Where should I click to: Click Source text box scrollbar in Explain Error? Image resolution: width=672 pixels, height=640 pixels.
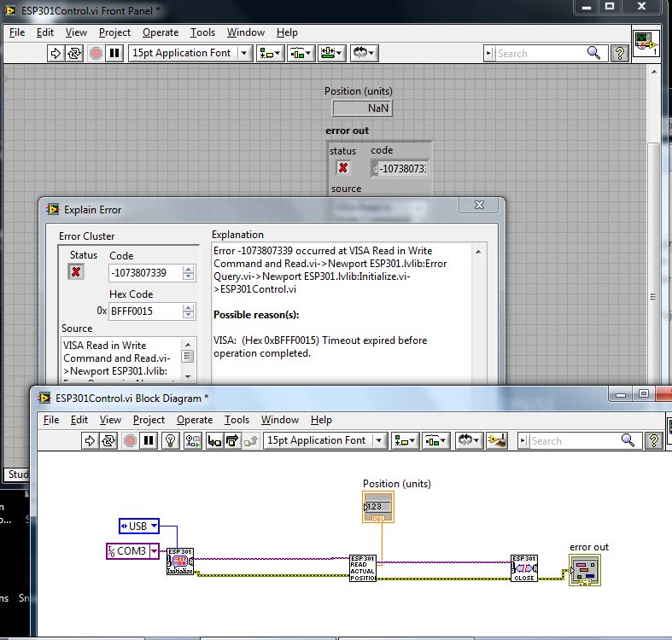(187, 360)
